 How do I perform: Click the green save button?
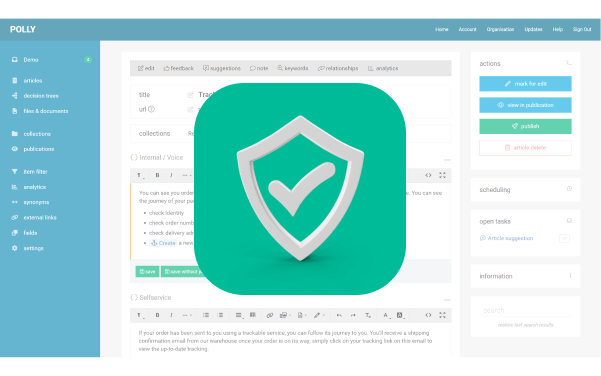point(147,271)
